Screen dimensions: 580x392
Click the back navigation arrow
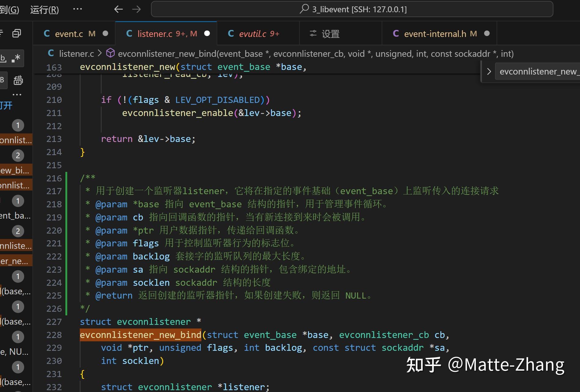pos(118,9)
